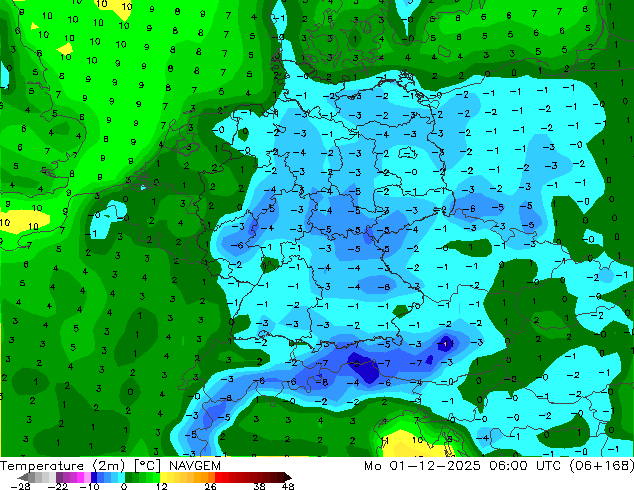The image size is (634, 490).
Task: Click the "[°C]" unit label
Action: coord(148,466)
